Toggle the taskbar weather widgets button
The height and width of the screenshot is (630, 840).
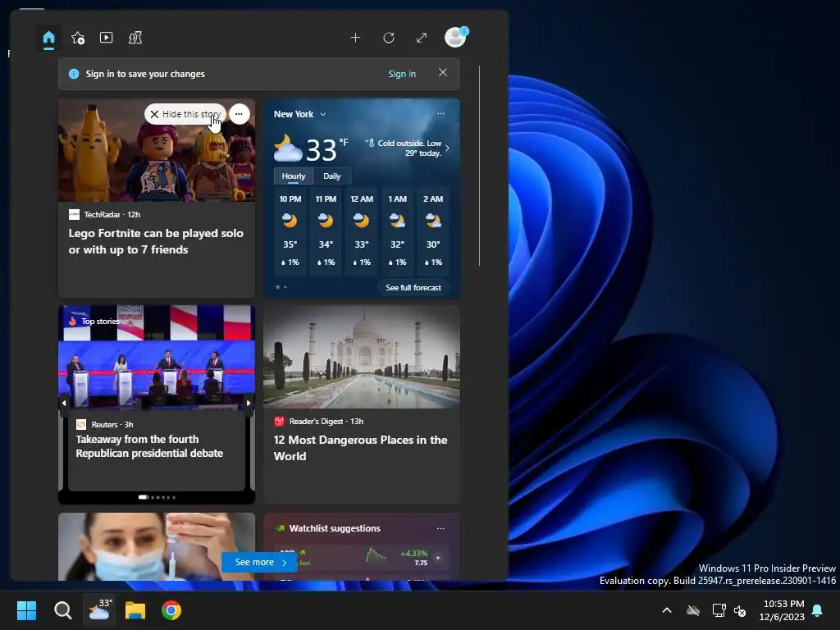99,610
